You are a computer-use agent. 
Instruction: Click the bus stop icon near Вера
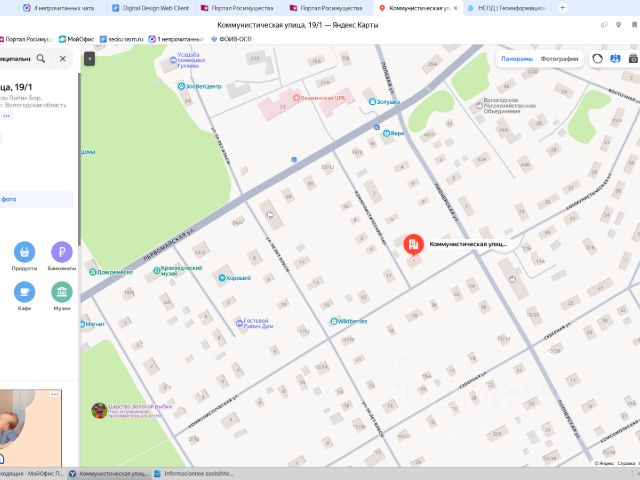coord(377,127)
